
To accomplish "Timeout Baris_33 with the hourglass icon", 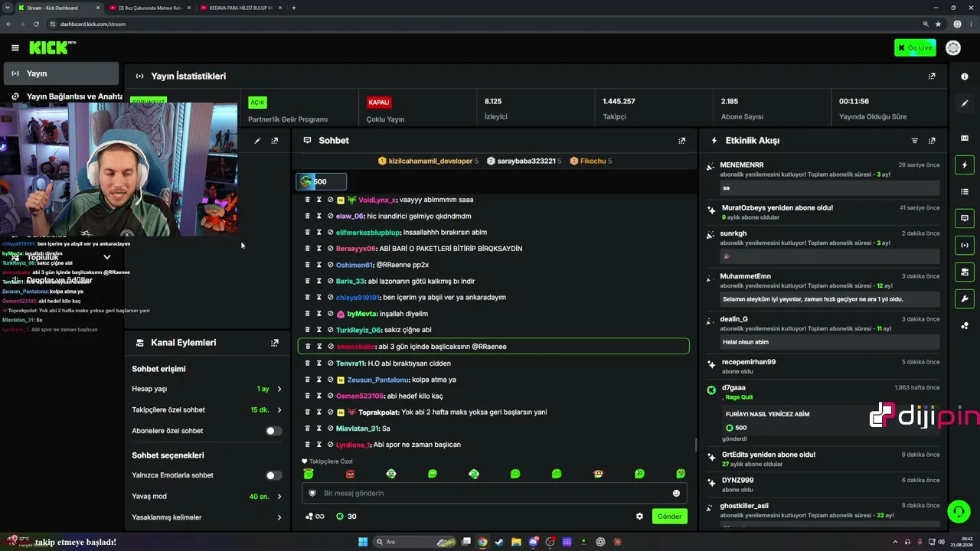I will click(x=319, y=281).
